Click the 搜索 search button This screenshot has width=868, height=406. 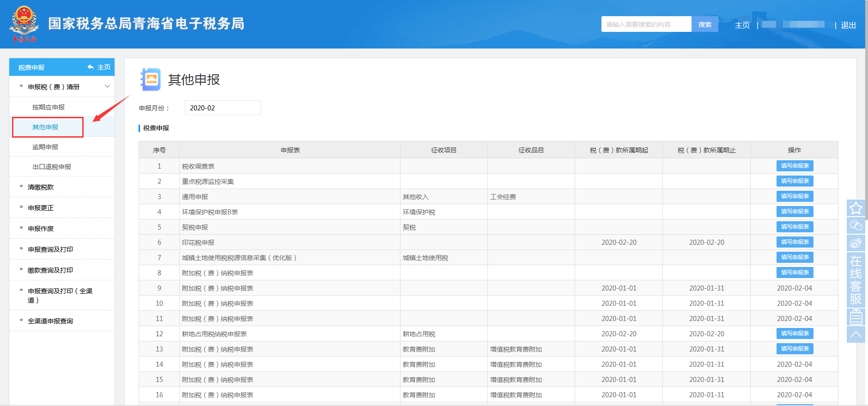click(x=704, y=24)
